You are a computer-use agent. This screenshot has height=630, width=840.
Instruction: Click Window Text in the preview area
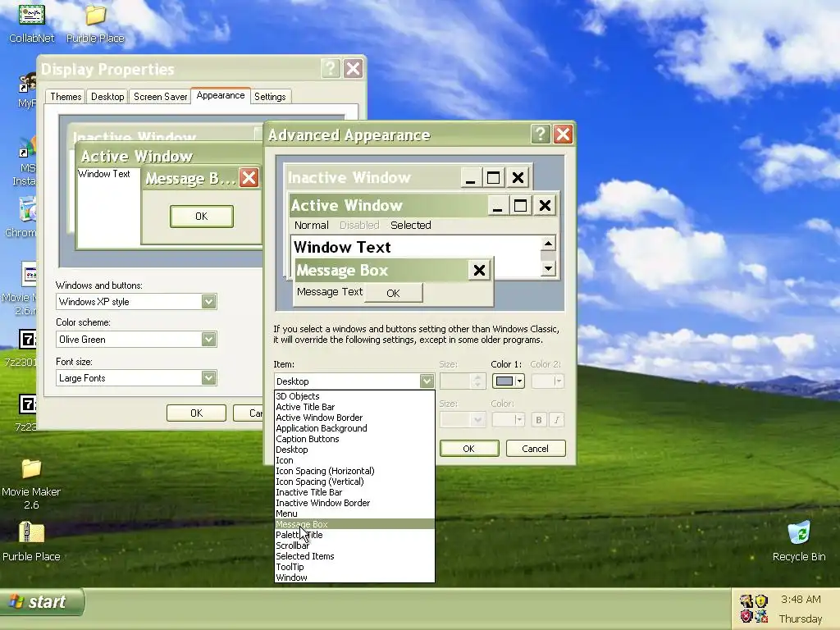pos(342,247)
